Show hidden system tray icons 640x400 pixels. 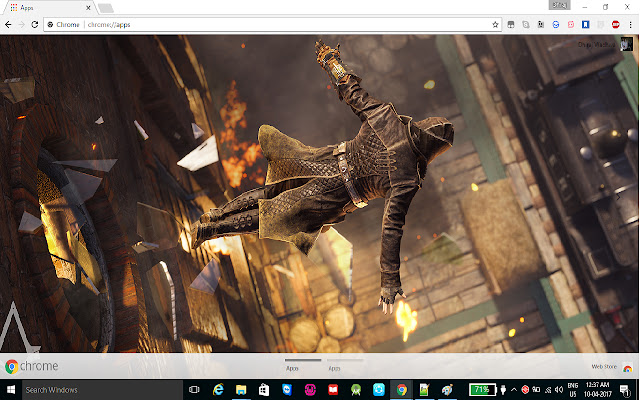coord(514,390)
